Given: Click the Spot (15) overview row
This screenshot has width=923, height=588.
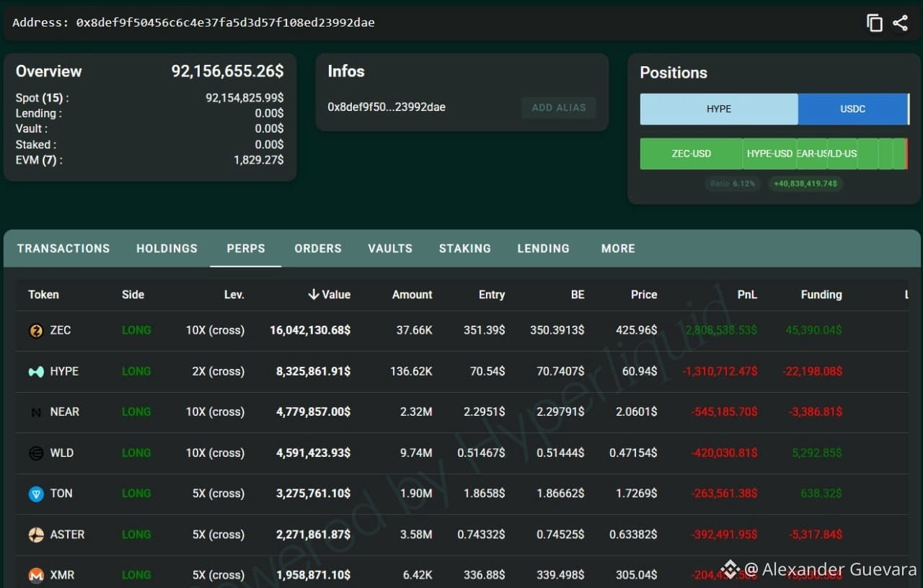Looking at the screenshot, I should point(149,98).
